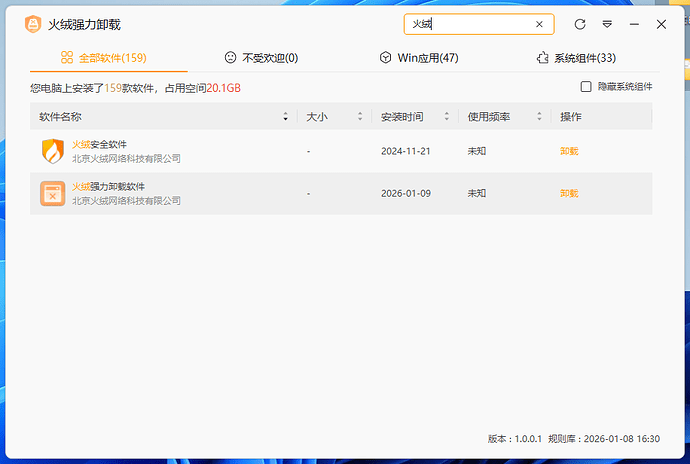The image size is (690, 464).
Task: Click the face icon of 不受欢迎 tab
Action: point(230,58)
